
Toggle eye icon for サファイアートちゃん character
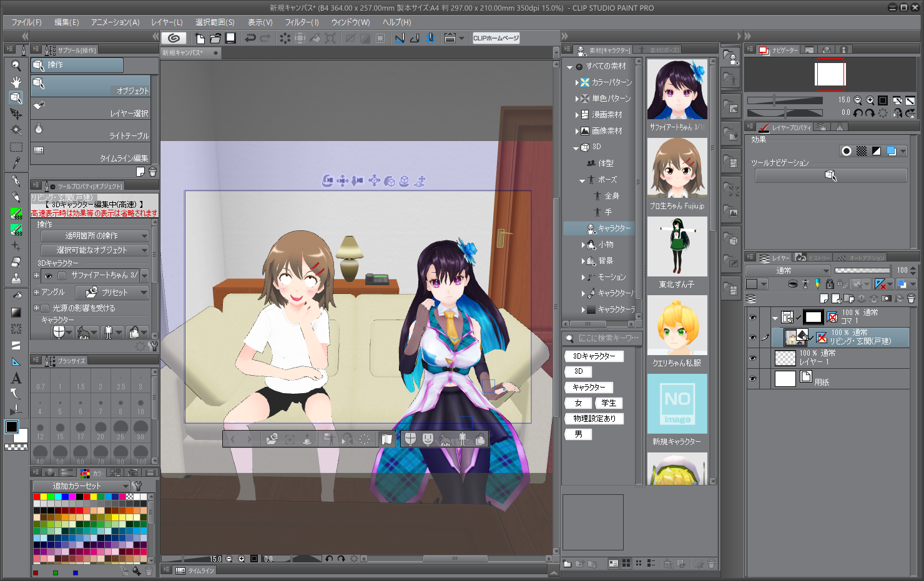click(x=48, y=275)
